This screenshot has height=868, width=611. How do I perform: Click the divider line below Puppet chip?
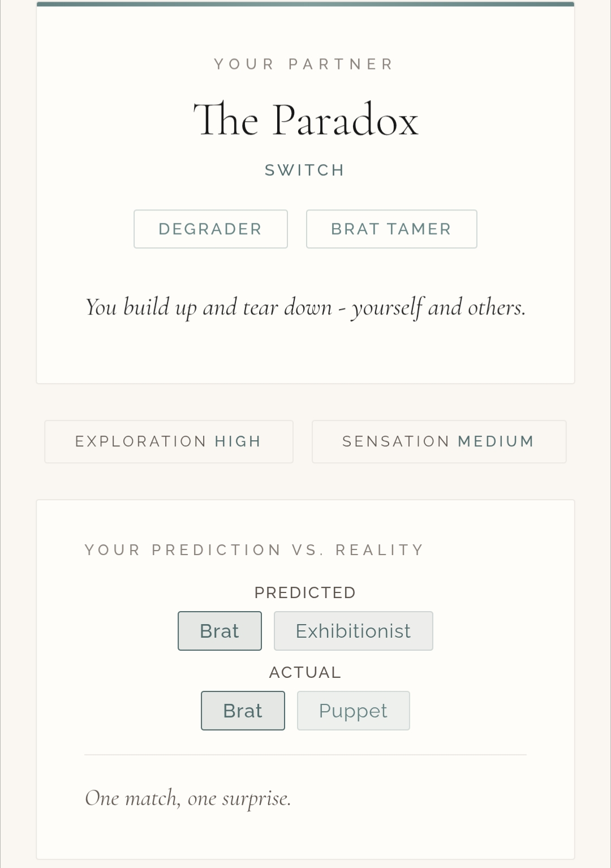305,755
